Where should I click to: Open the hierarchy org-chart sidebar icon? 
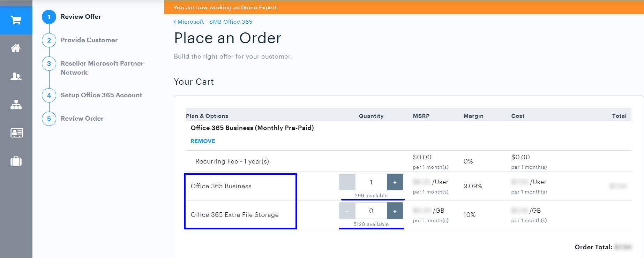coord(16,105)
